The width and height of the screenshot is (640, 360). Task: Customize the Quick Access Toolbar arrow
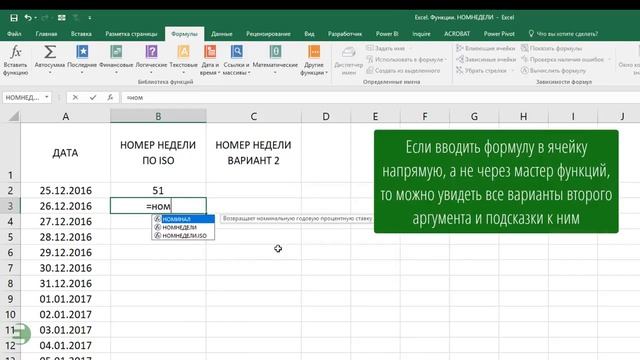click(x=89, y=18)
